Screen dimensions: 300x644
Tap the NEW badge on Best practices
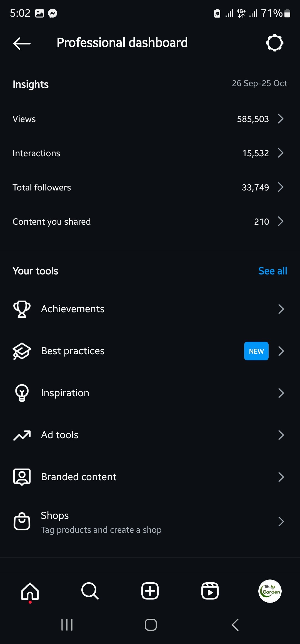[256, 351]
